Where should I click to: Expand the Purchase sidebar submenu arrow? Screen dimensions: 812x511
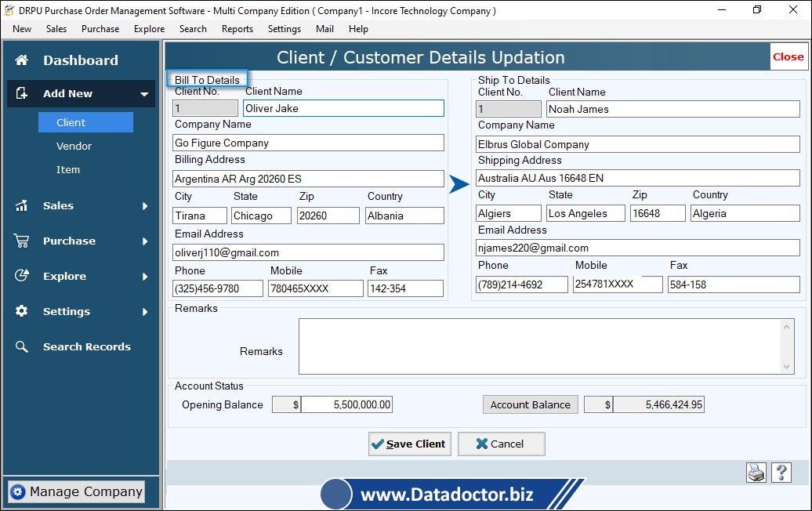pyautogui.click(x=145, y=241)
